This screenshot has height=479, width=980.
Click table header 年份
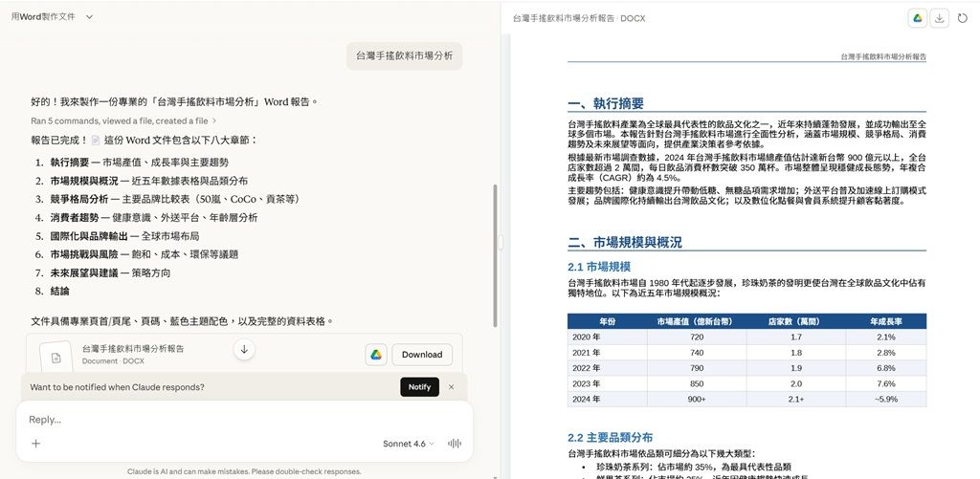point(607,321)
